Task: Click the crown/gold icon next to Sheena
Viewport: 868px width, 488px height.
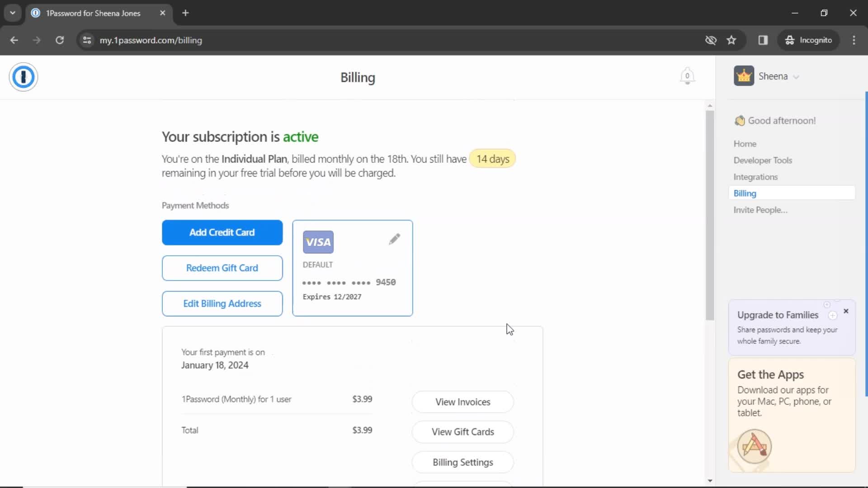Action: click(744, 75)
